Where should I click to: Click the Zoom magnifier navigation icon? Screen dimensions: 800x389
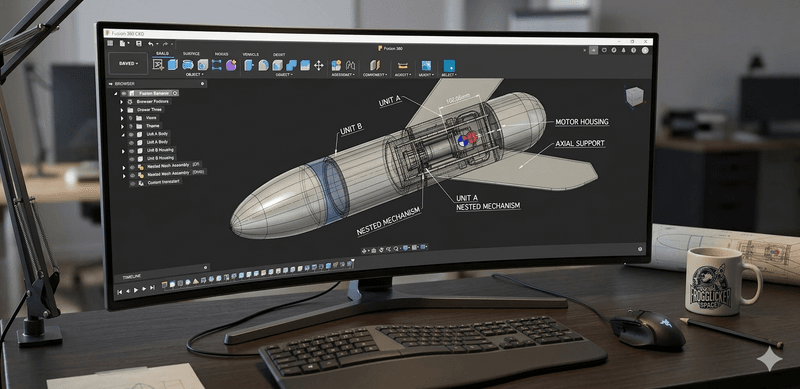pos(396,249)
